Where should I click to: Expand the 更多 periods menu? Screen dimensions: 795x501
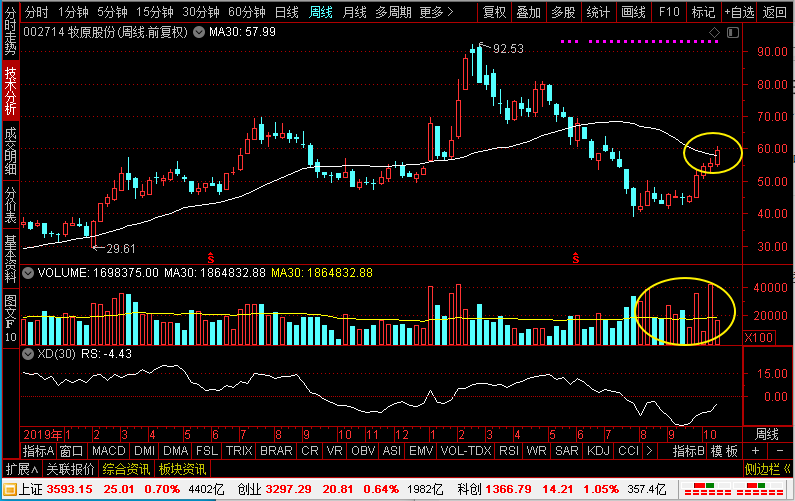[436, 12]
